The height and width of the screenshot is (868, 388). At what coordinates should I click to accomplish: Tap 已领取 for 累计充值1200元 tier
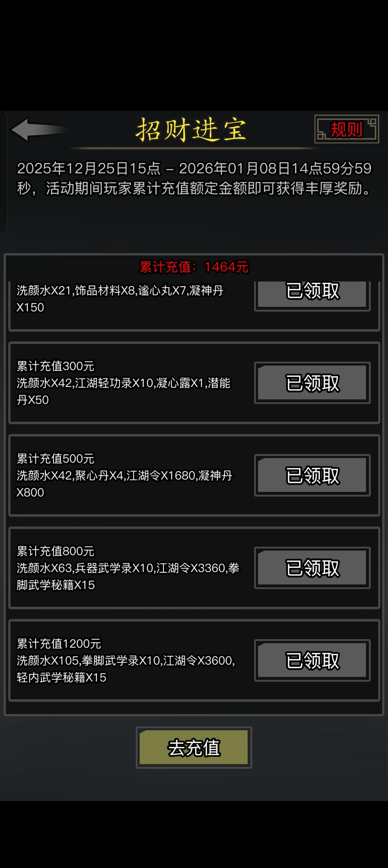(312, 660)
